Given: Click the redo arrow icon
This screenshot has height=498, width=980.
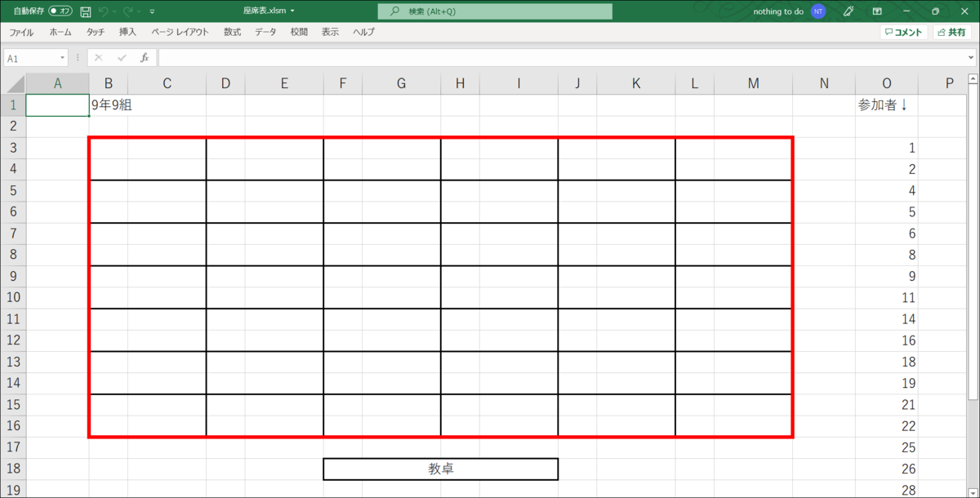Looking at the screenshot, I should click(x=128, y=11).
